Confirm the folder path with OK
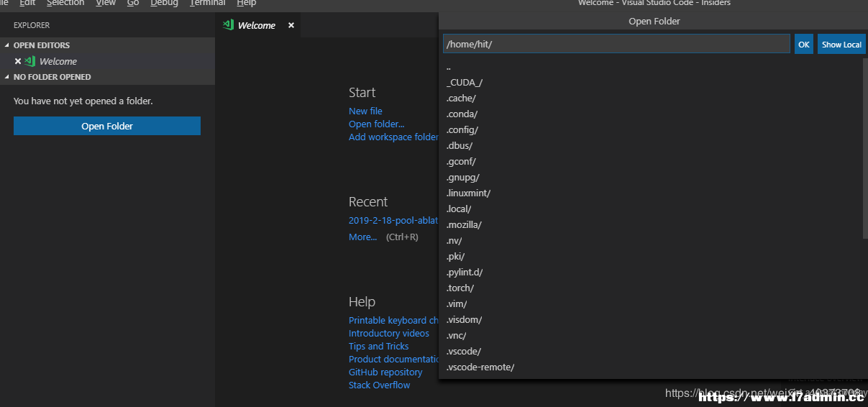This screenshot has width=868, height=407. click(804, 44)
